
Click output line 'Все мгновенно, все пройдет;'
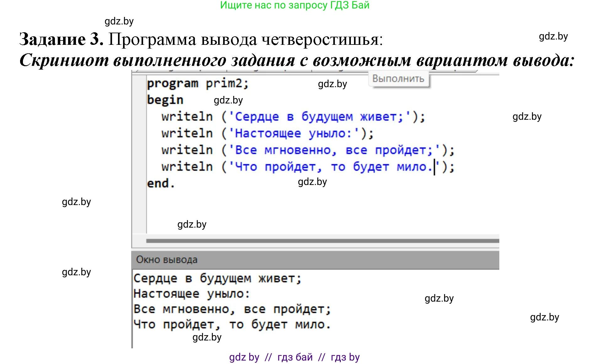point(232,309)
